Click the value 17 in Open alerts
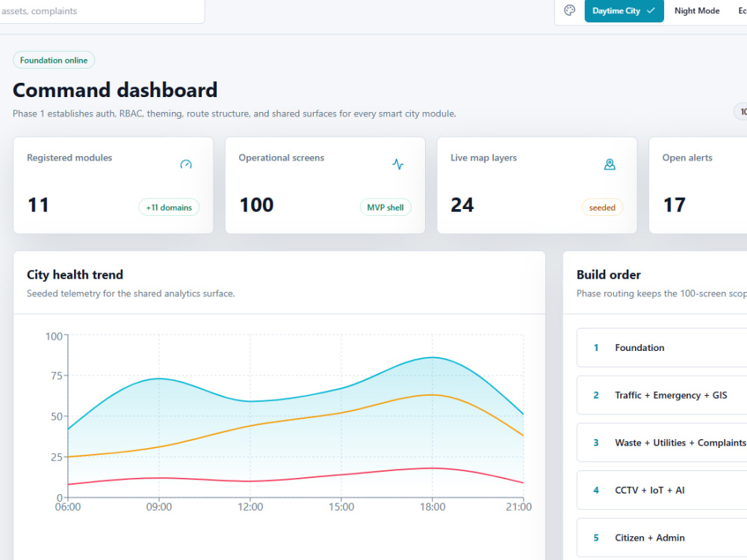747x560 pixels. tap(674, 205)
